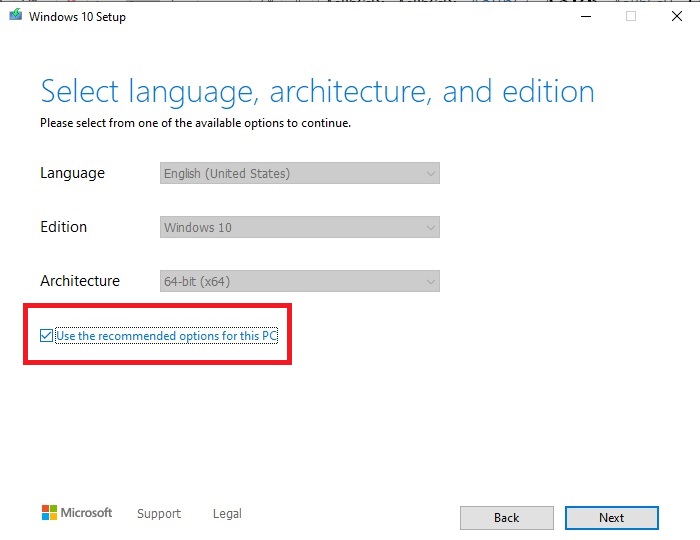The height and width of the screenshot is (540, 700).
Task: Open the Legal link
Action: click(x=227, y=514)
